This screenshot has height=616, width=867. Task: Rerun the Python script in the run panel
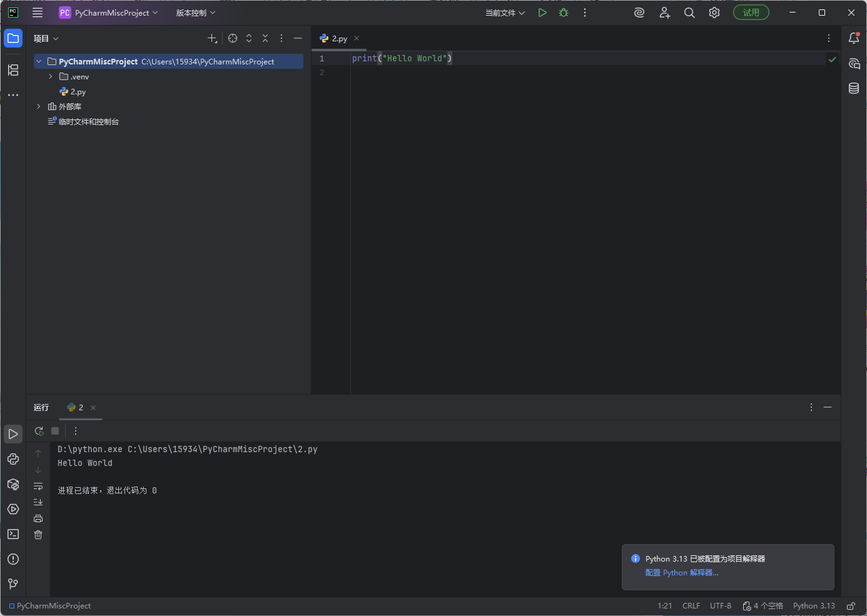pyautogui.click(x=39, y=431)
